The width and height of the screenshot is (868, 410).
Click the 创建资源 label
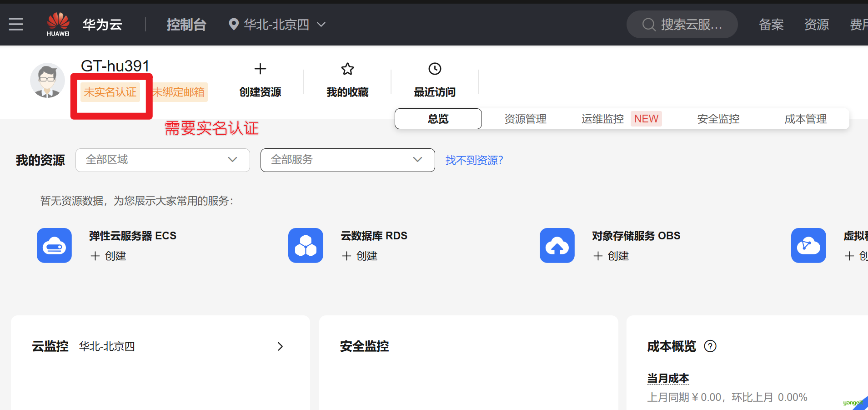[260, 92]
